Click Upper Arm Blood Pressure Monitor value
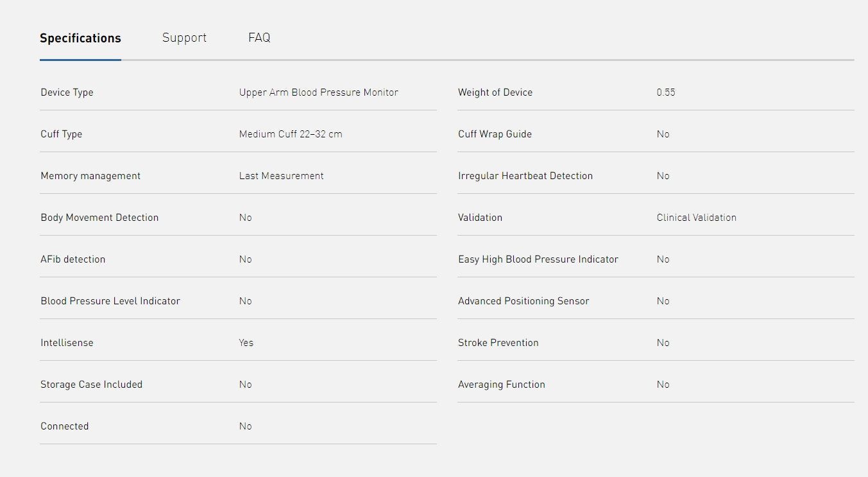This screenshot has height=477, width=868. [x=318, y=92]
